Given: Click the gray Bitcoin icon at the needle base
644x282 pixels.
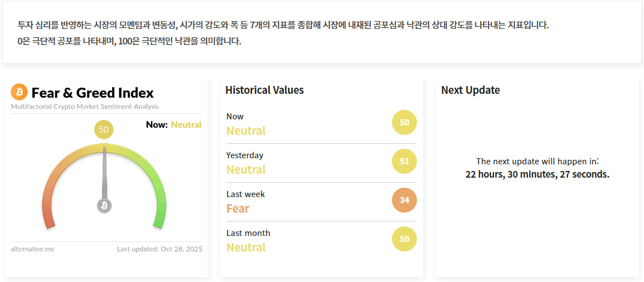Looking at the screenshot, I should [x=104, y=205].
